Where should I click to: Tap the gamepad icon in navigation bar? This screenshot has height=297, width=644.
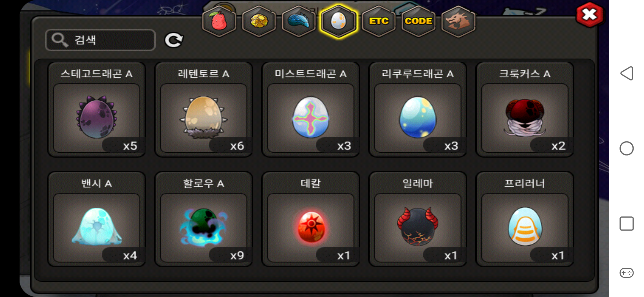[627, 273]
